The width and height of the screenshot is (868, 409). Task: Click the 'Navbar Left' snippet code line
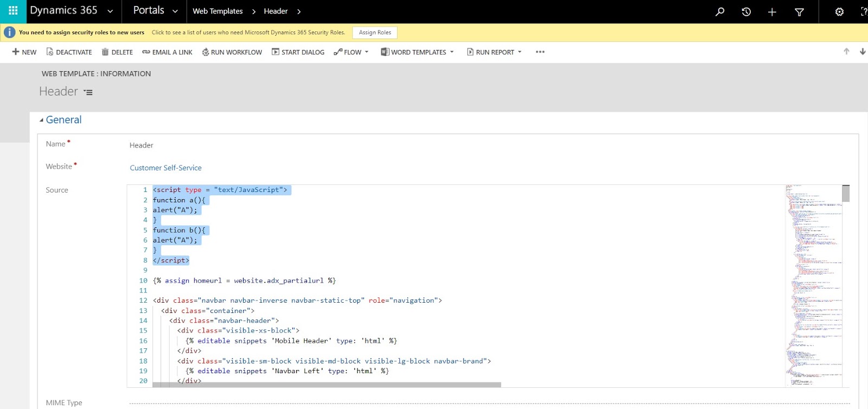click(287, 371)
